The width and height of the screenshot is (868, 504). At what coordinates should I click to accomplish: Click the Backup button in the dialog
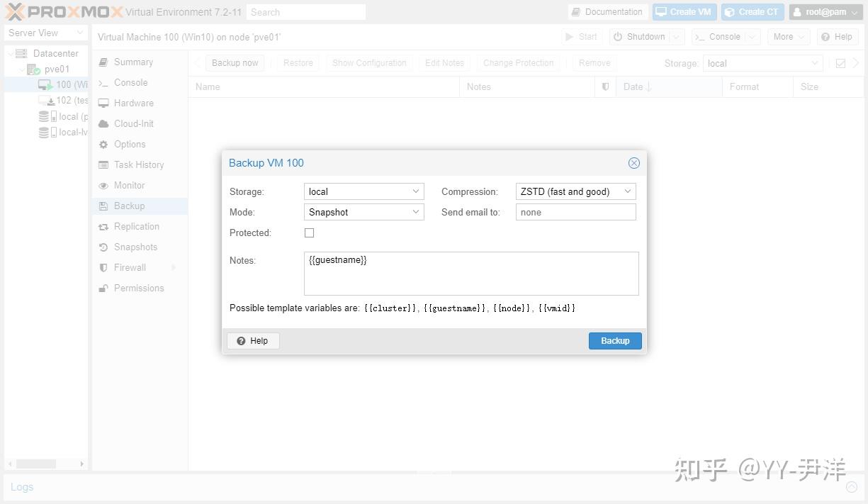tap(614, 340)
